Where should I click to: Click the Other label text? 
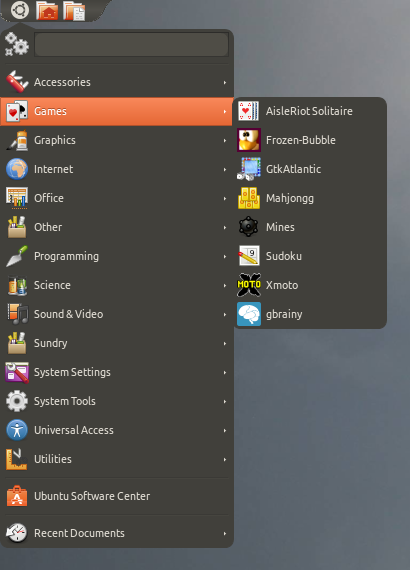[48, 227]
